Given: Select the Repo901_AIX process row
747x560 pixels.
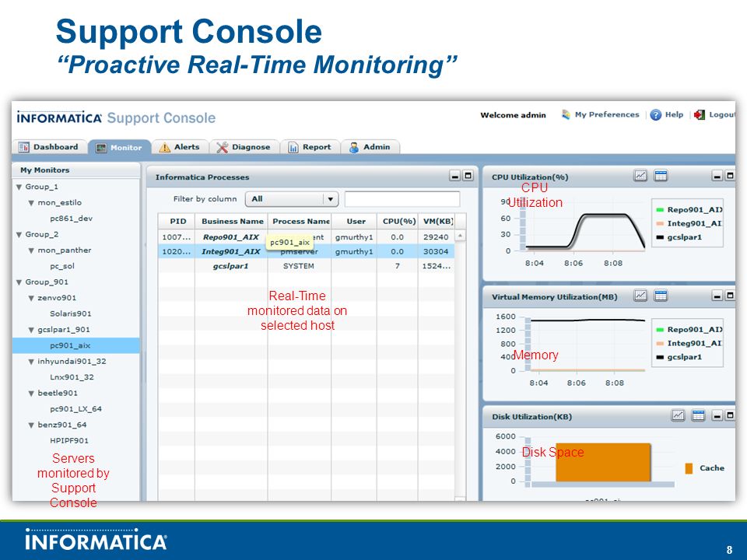Looking at the screenshot, I should pyautogui.click(x=307, y=237).
